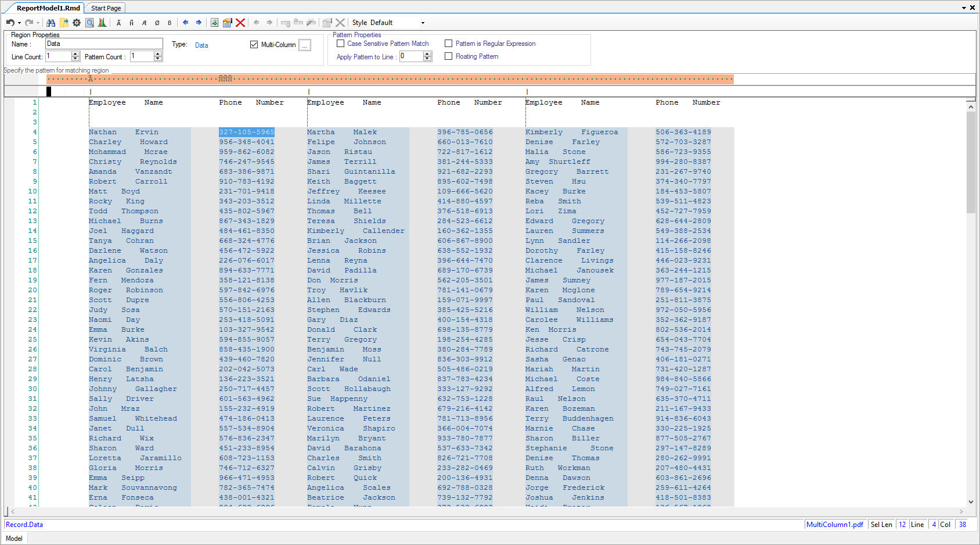The image size is (980, 545).
Task: Click the Data type link
Action: pyautogui.click(x=201, y=45)
